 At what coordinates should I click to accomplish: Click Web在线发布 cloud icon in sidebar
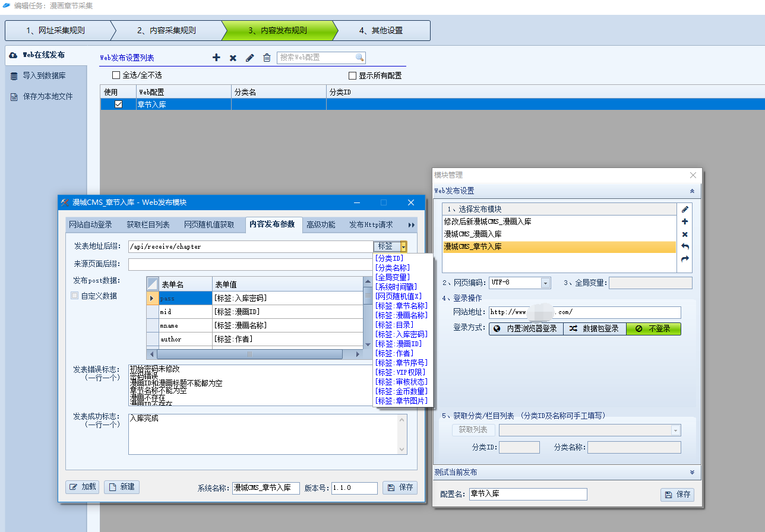[13, 55]
